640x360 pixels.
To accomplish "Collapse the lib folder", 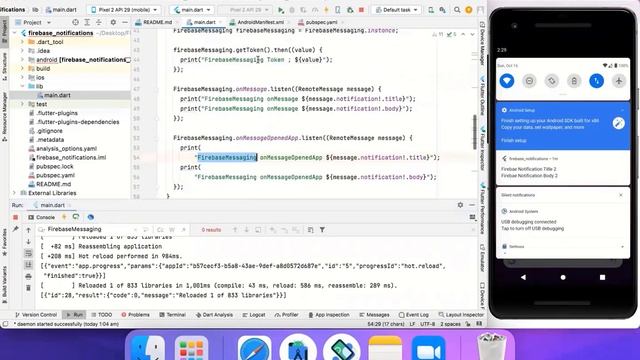I will click(22, 86).
